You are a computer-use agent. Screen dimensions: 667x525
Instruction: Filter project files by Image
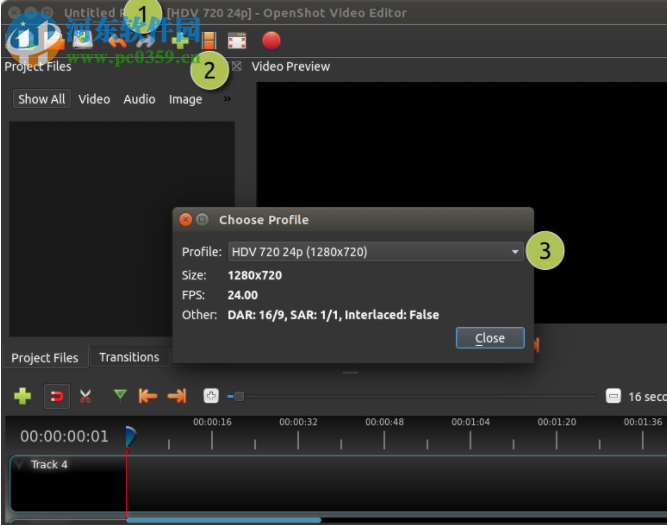185,100
